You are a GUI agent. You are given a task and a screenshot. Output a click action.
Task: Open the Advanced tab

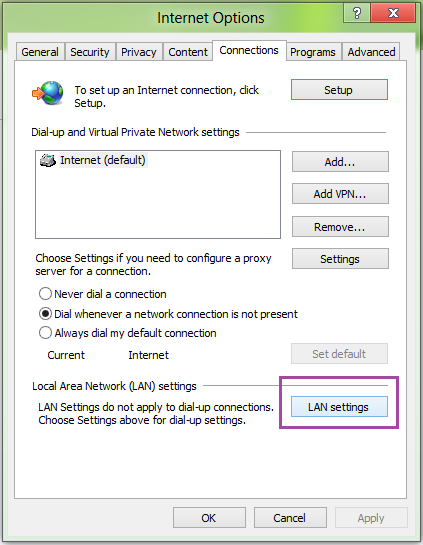click(x=371, y=52)
